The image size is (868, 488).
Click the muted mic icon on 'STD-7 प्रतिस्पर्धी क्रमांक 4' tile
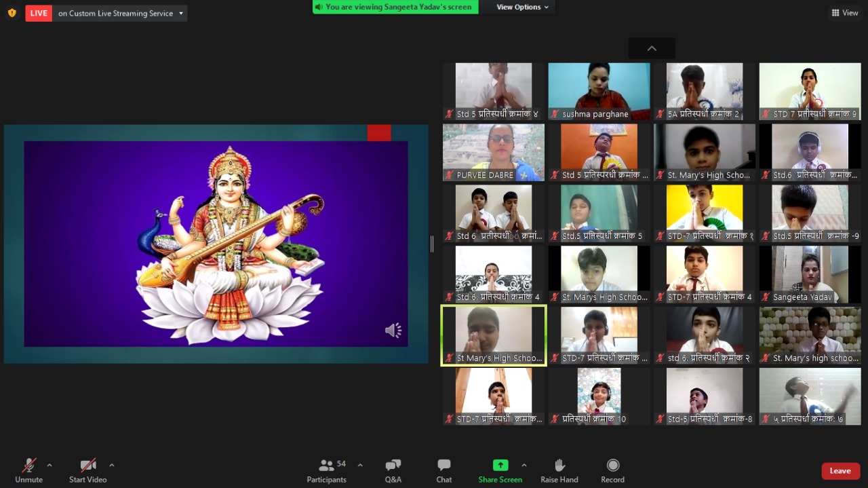coord(660,297)
